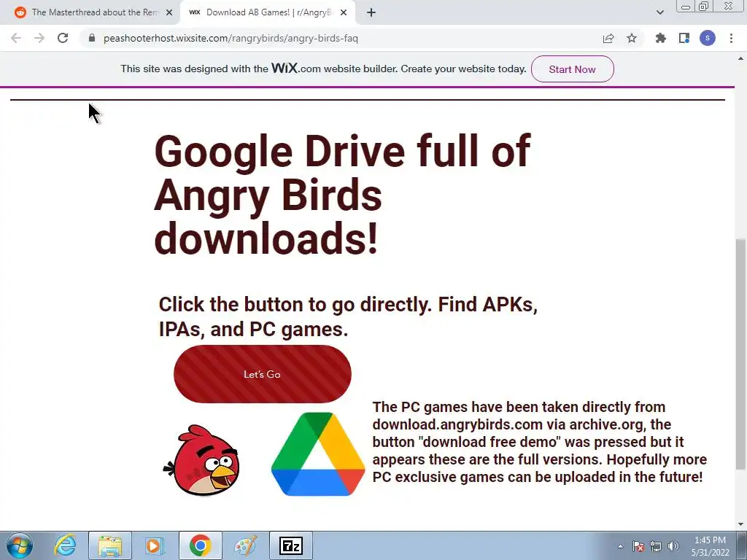Click the Google Drive logo image

(x=318, y=454)
